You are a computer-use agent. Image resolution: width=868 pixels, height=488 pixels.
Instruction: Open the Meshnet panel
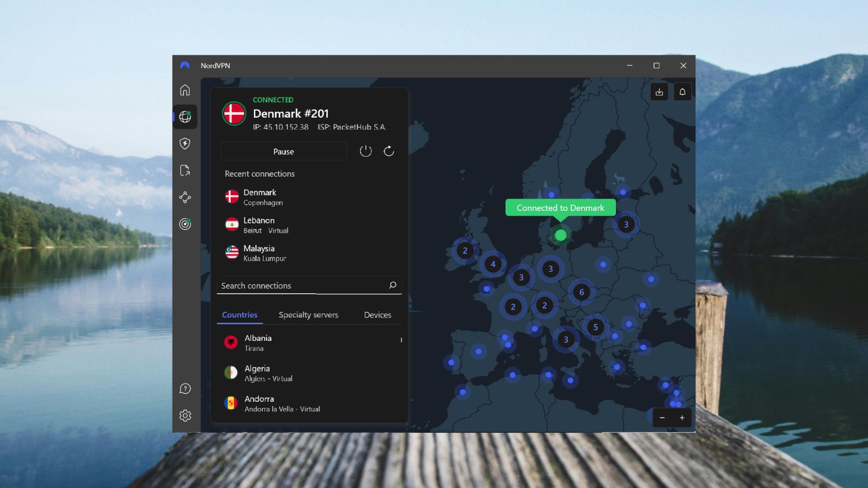[185, 197]
